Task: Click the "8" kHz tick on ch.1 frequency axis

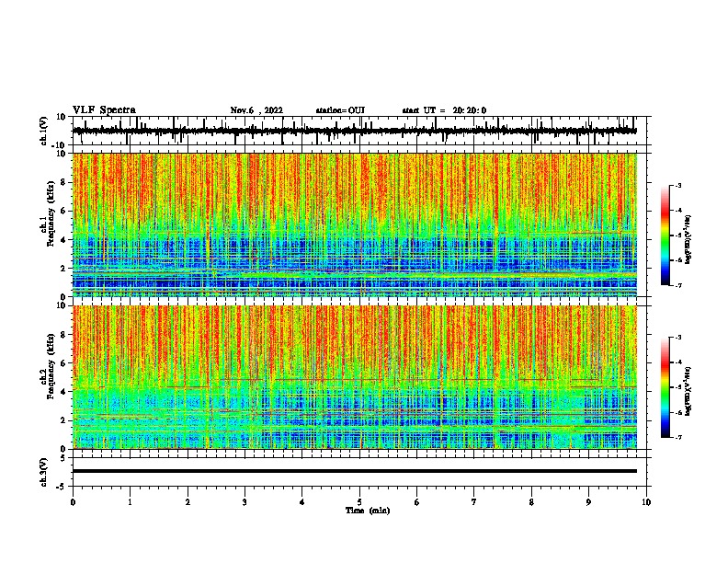Action: pos(63,182)
